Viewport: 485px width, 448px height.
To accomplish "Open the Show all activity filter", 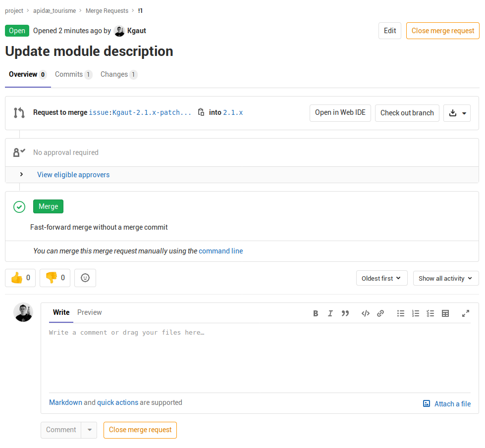I will click(446, 278).
